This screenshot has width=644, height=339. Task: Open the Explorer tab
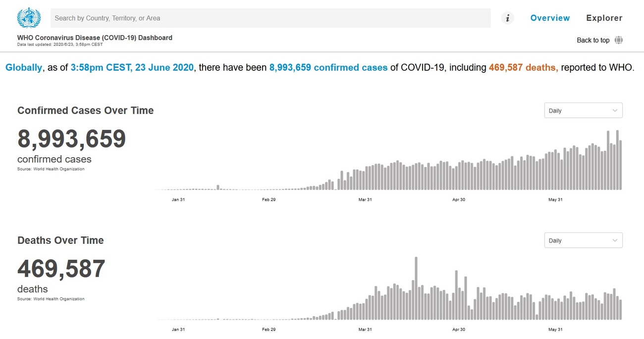tap(604, 18)
